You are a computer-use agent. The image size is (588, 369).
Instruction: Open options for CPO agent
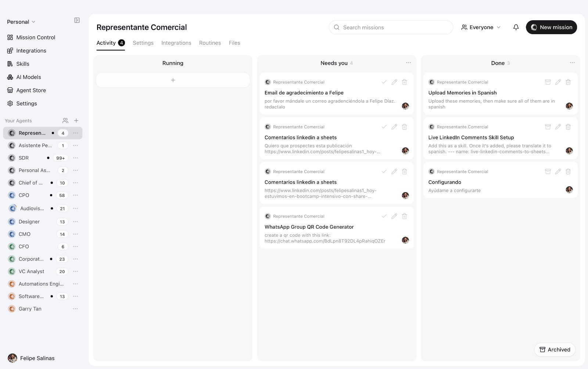[x=75, y=195]
